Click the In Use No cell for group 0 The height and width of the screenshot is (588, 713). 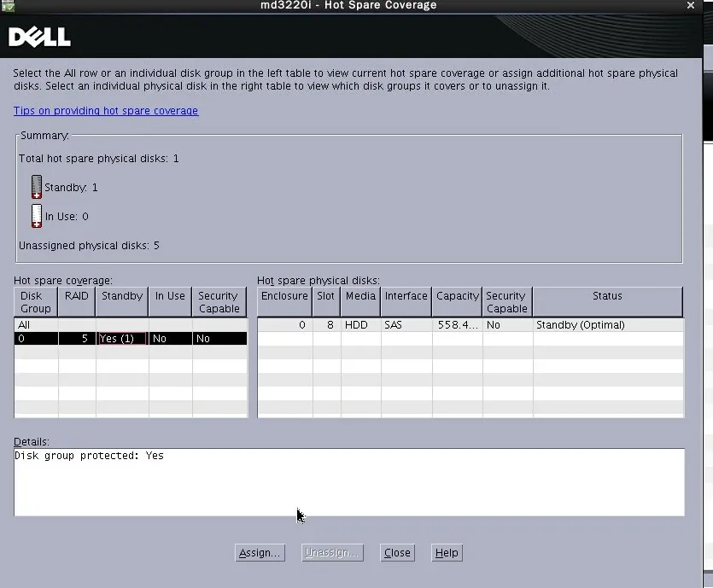pos(171,339)
